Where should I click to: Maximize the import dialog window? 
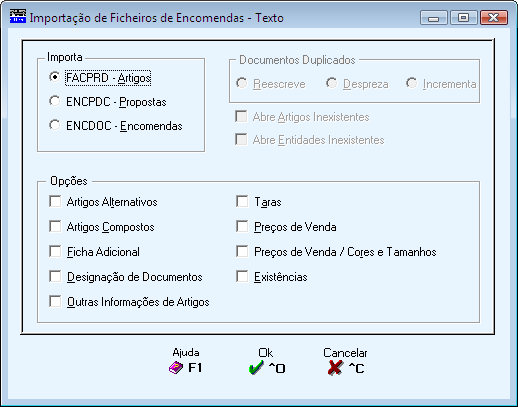[464, 17]
